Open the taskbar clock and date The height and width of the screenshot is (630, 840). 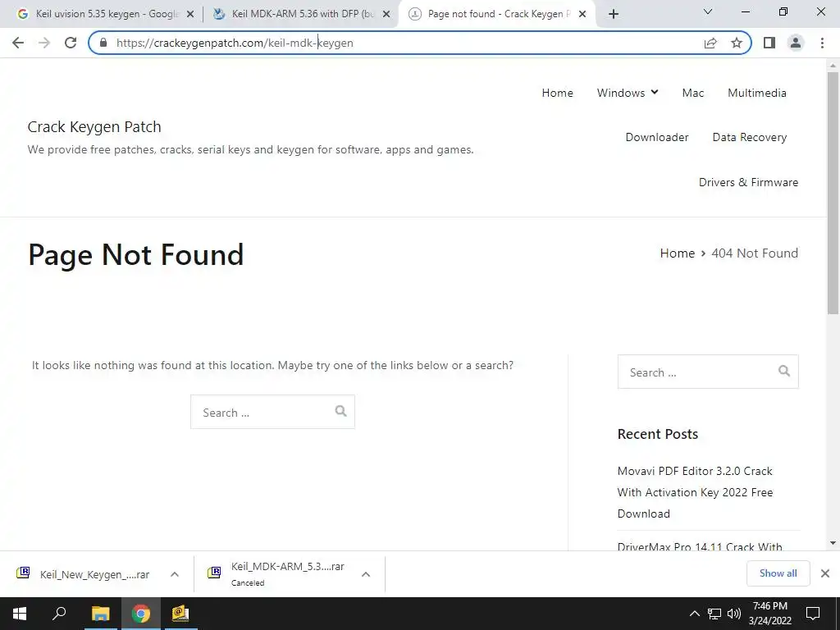[x=769, y=614]
